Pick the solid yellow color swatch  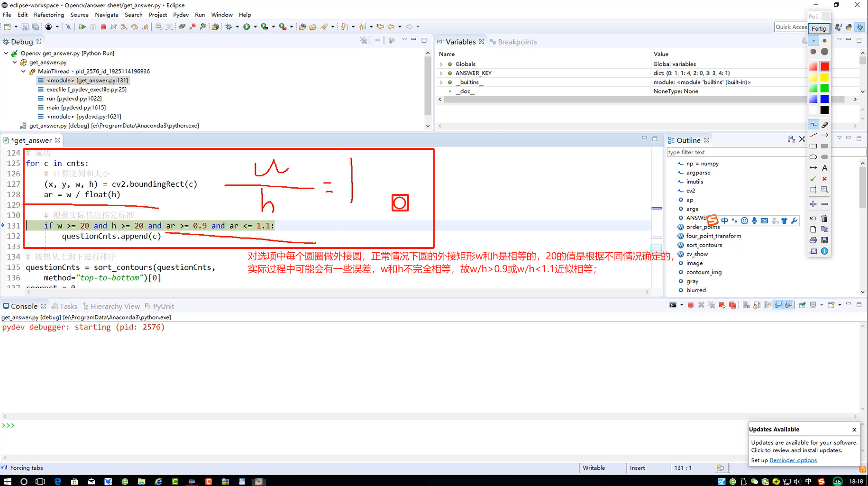point(824,78)
